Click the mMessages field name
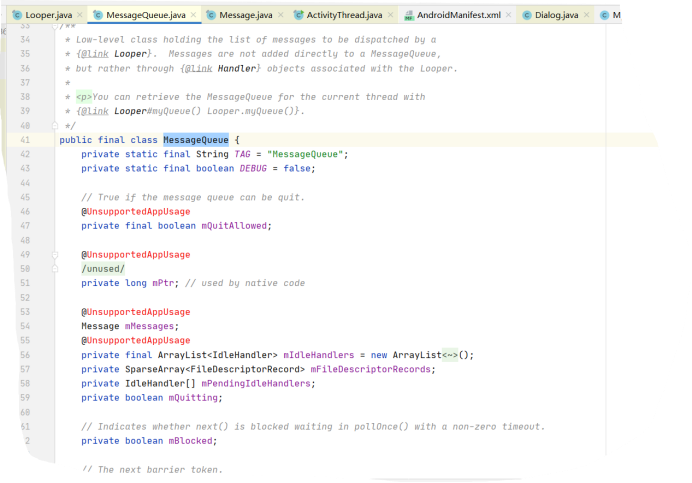The width and height of the screenshot is (692, 483). coord(149,326)
